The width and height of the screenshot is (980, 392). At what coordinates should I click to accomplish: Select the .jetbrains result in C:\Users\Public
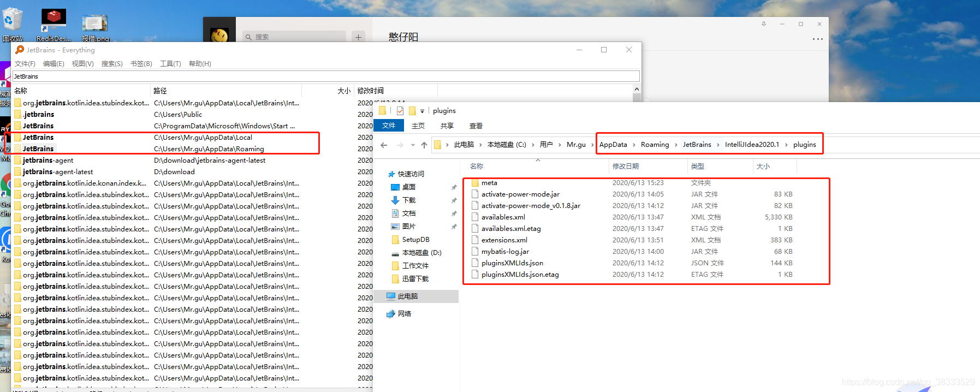38,115
